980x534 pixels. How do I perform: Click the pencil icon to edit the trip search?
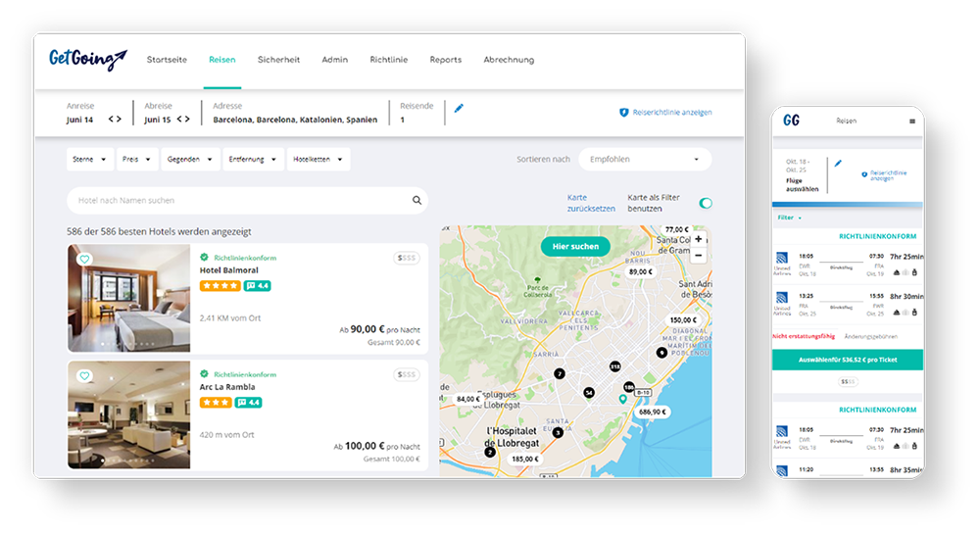pyautogui.click(x=459, y=108)
